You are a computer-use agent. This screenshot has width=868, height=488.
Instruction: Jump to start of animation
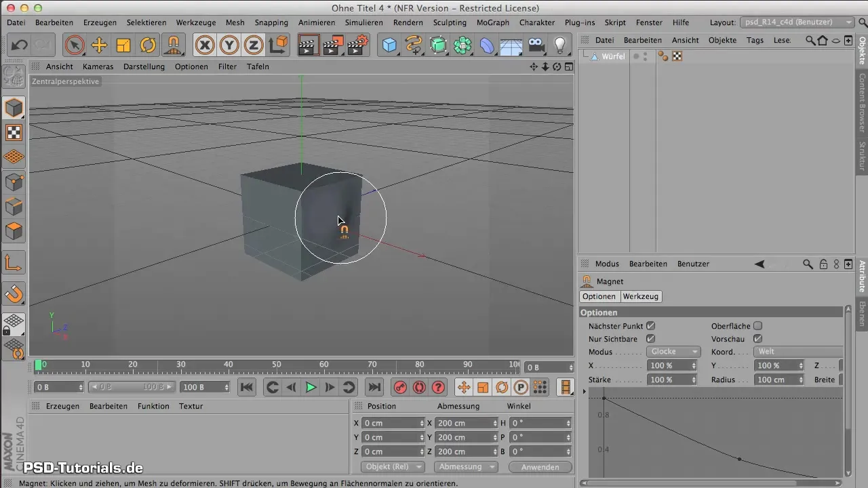point(247,387)
